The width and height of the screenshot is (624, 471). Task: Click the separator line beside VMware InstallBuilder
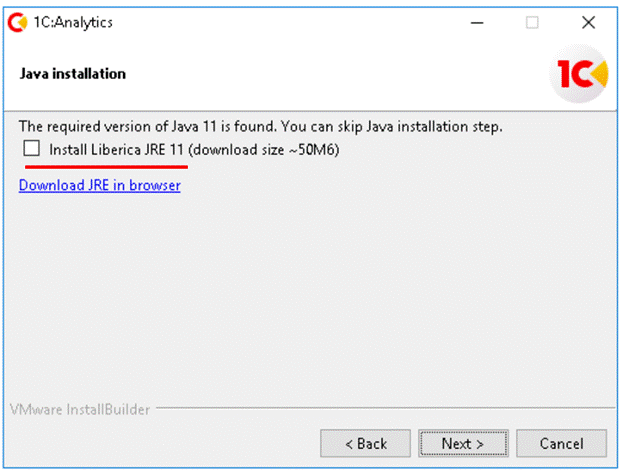coord(380,410)
